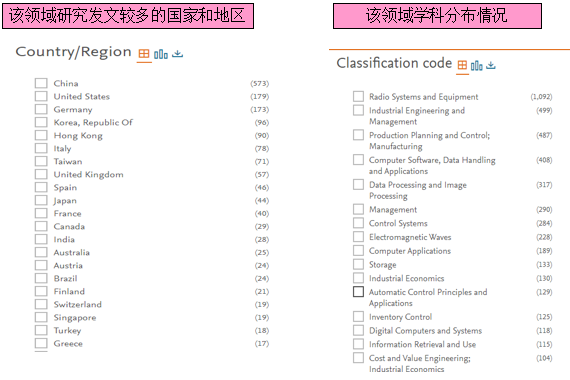This screenshot has height=380, width=570.
Task: Click the Country/Region heading
Action: (73, 52)
